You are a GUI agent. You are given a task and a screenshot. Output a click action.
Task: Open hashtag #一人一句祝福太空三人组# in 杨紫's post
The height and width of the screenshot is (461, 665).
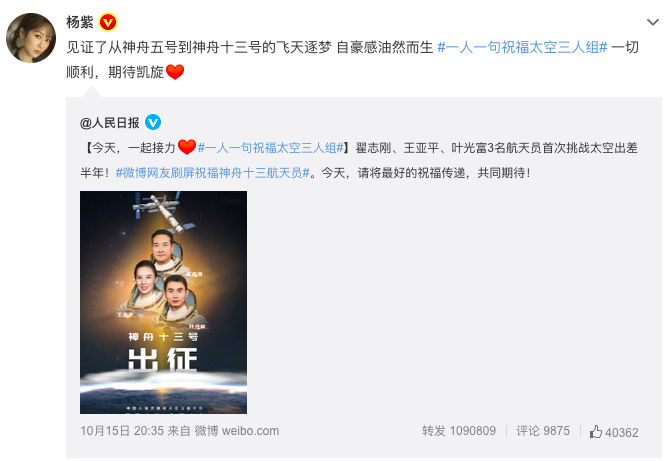[x=522, y=47]
